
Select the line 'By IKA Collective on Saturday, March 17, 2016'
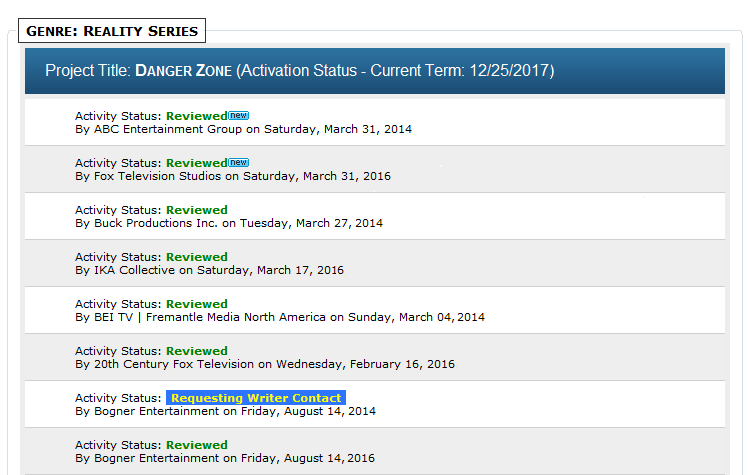(210, 270)
